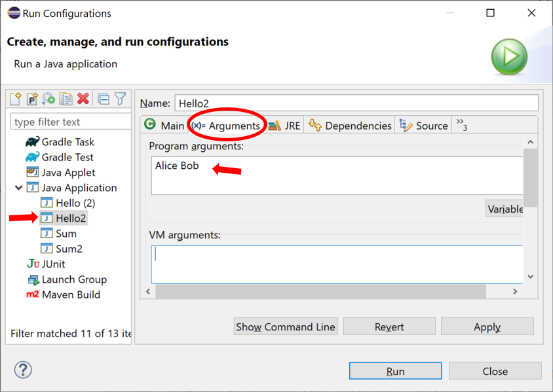Image resolution: width=553 pixels, height=392 pixels.
Task: Click the vertical scrollbar down arrow
Action: (531, 276)
